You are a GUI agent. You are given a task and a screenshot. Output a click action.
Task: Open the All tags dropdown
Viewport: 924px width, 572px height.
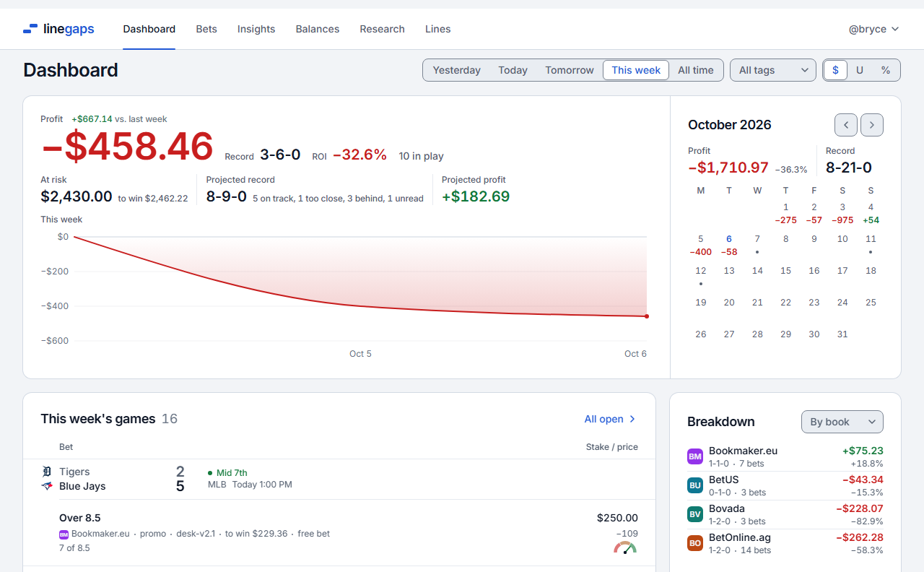[x=773, y=70]
